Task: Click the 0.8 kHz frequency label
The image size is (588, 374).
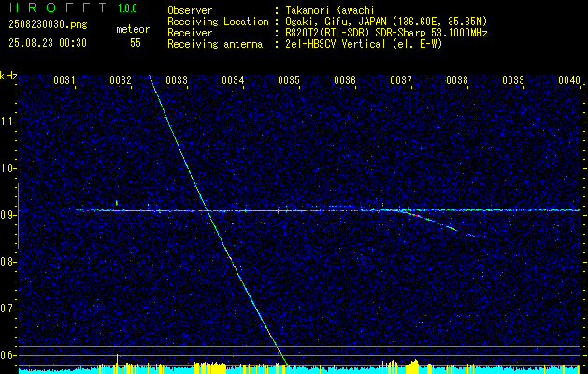Action: pos(7,262)
